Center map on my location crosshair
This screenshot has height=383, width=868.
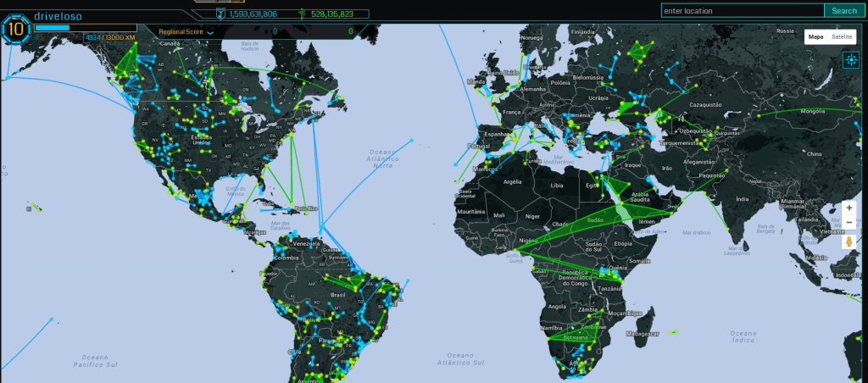(x=850, y=59)
